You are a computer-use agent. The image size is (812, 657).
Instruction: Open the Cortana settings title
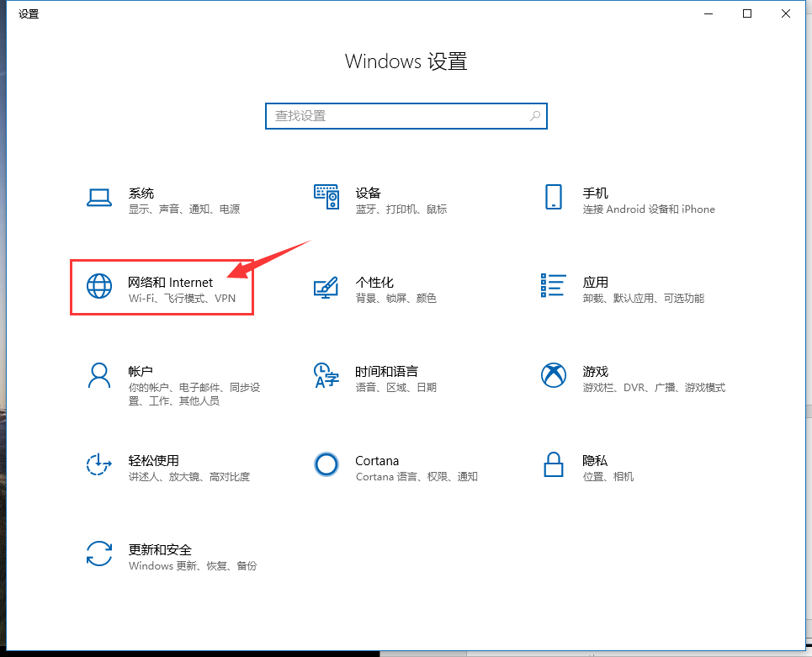click(x=377, y=461)
